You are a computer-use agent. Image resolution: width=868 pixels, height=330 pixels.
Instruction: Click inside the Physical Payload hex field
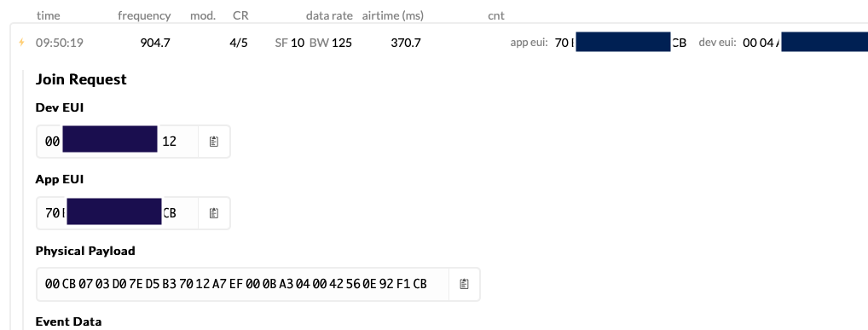[x=242, y=284]
